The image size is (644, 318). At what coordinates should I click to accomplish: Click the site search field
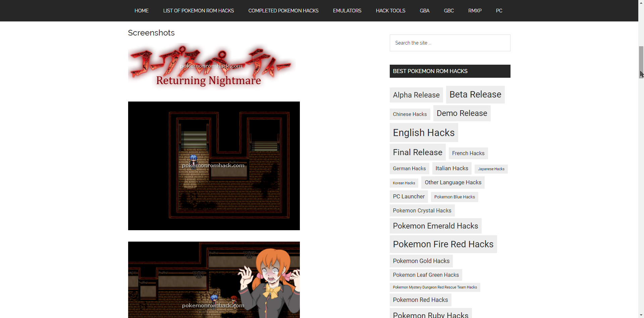coord(449,43)
